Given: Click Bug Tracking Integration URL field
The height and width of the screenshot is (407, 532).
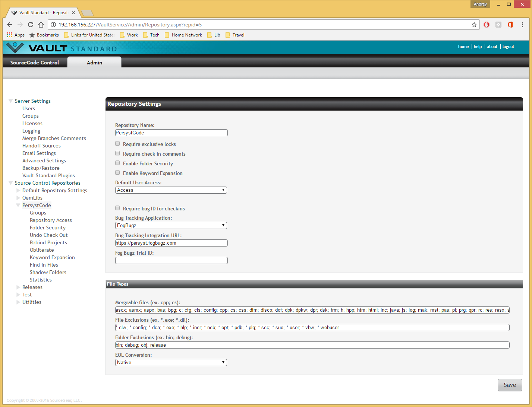Looking at the screenshot, I should click(x=171, y=243).
